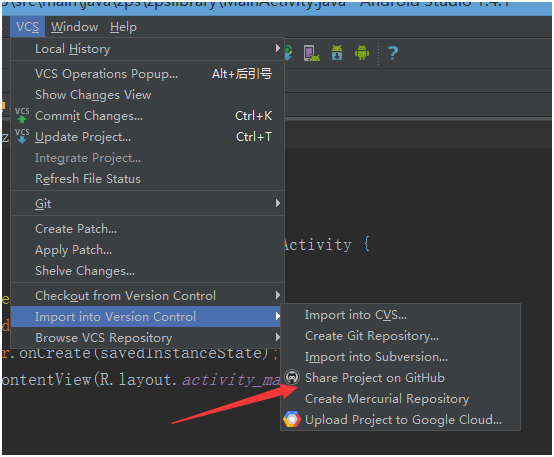Open the Git submenu entry

pos(147,203)
